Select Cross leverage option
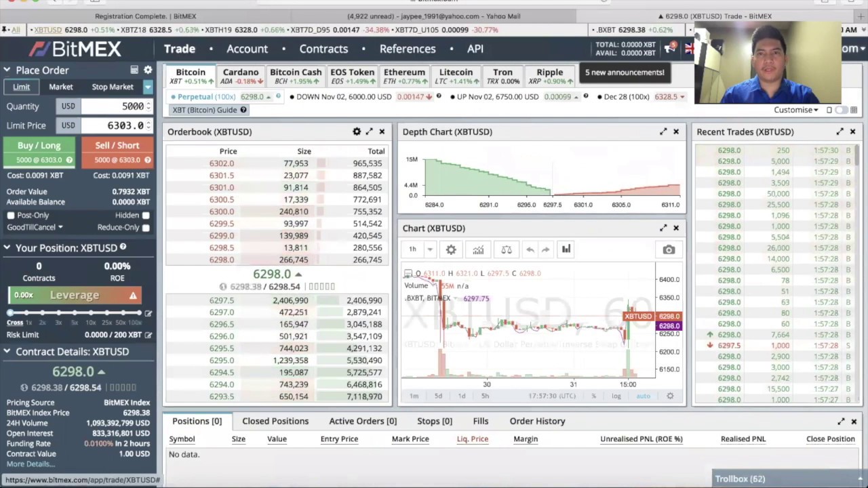Image resolution: width=868 pixels, height=488 pixels. coord(15,323)
